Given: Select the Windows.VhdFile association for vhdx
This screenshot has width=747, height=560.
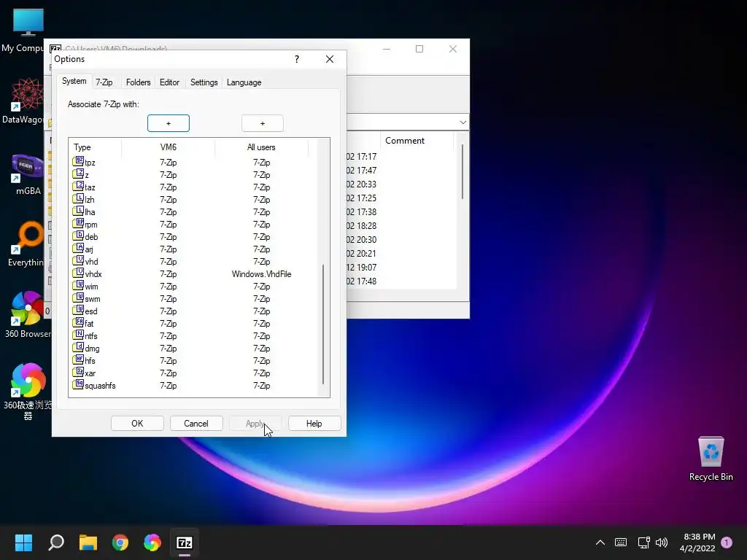Looking at the screenshot, I should point(262,274).
